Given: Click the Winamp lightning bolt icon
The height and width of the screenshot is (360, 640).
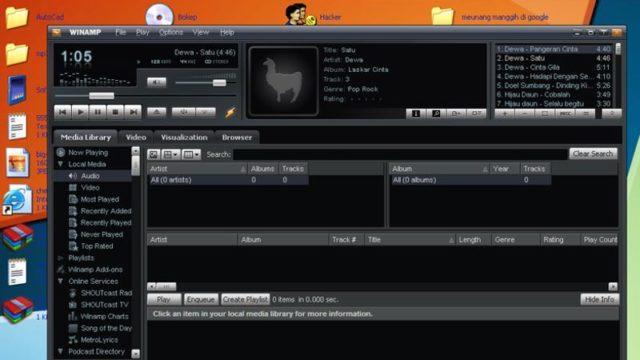Looking at the screenshot, I should 231,113.
